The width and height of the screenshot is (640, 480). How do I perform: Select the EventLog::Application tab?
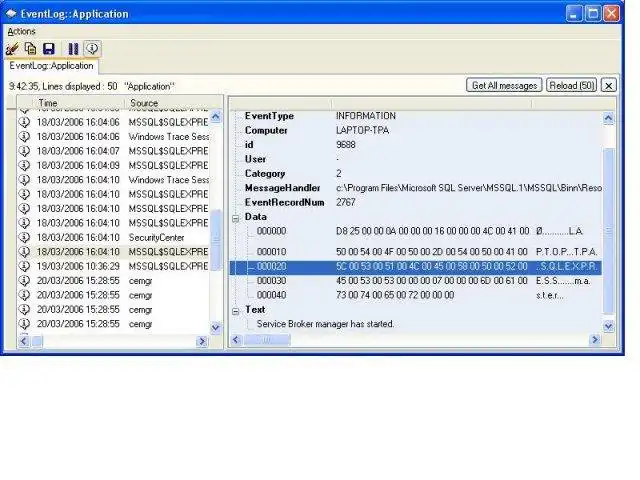tap(51, 66)
